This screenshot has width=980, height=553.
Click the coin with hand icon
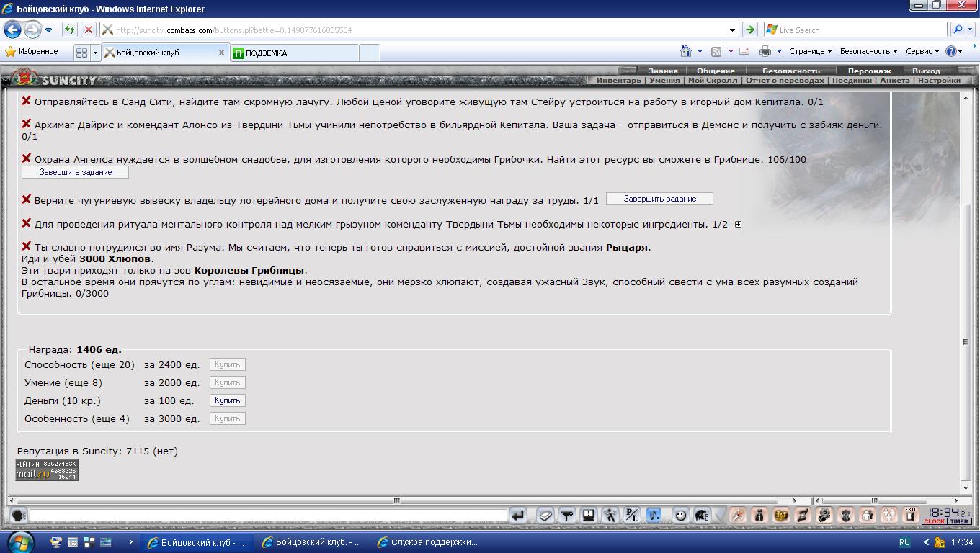824,515
